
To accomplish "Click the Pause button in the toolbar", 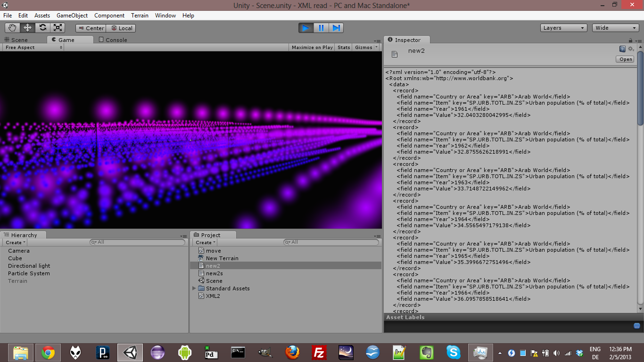I will pos(321,28).
